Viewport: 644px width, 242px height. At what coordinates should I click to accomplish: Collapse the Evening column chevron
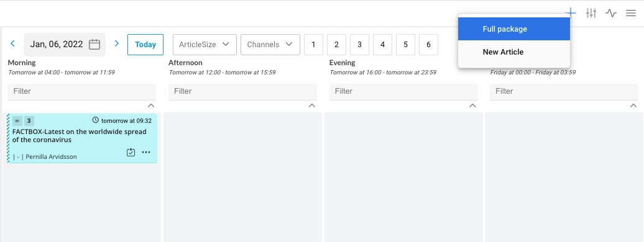pos(472,106)
